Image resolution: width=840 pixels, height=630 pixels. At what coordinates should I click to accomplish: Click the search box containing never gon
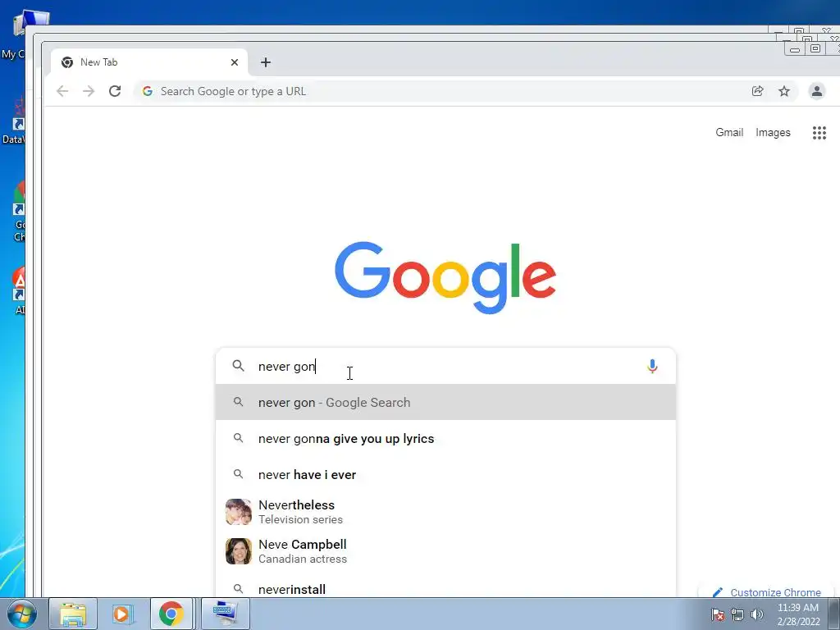point(445,367)
